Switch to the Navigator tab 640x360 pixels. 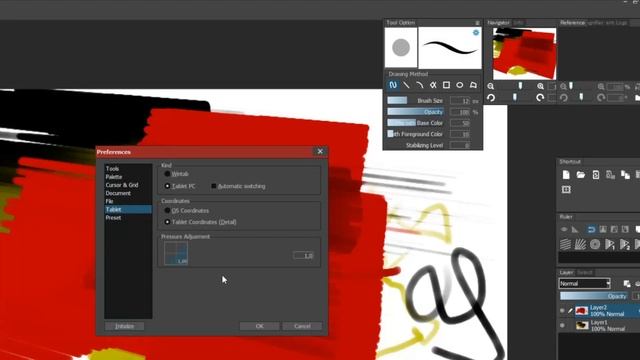tap(498, 23)
